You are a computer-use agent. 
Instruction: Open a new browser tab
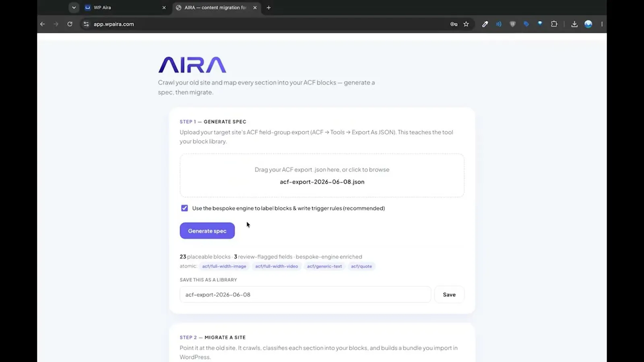[x=268, y=8]
